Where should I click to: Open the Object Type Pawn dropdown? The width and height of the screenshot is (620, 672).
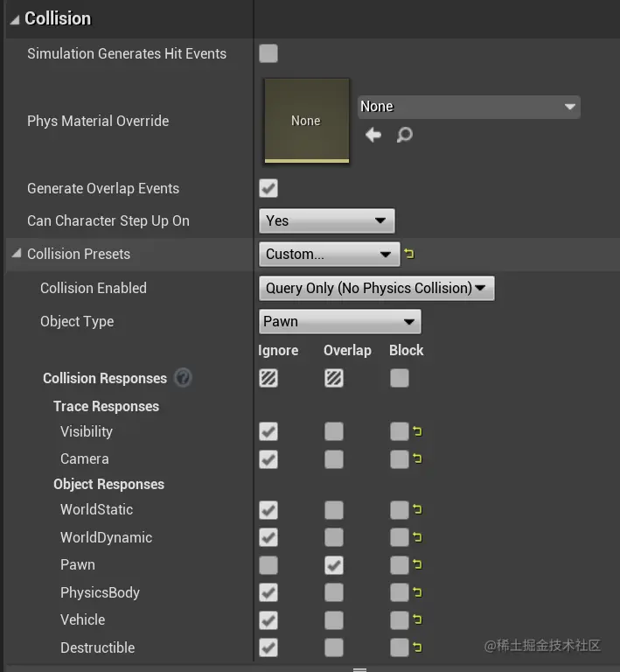(x=339, y=321)
